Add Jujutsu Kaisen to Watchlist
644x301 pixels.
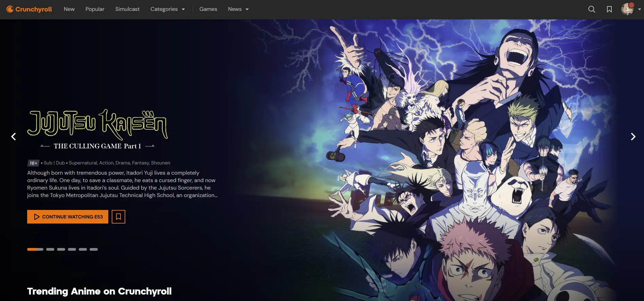(118, 217)
